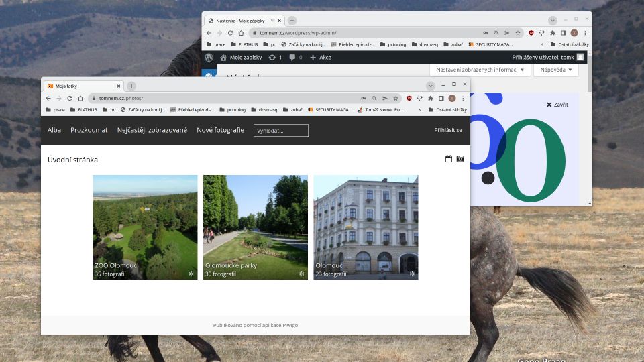Click the home icon in the WordPress browser window
Image resolution: width=644 pixels, height=362 pixels.
tap(241, 33)
